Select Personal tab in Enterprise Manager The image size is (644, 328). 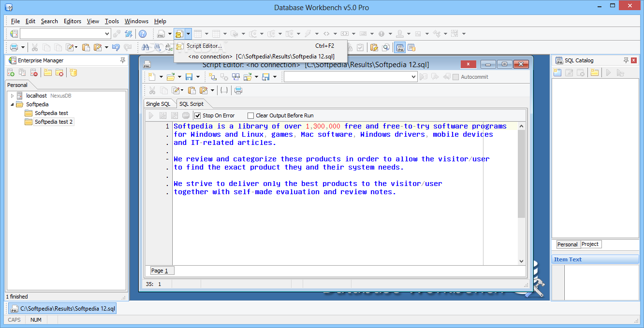tap(17, 85)
